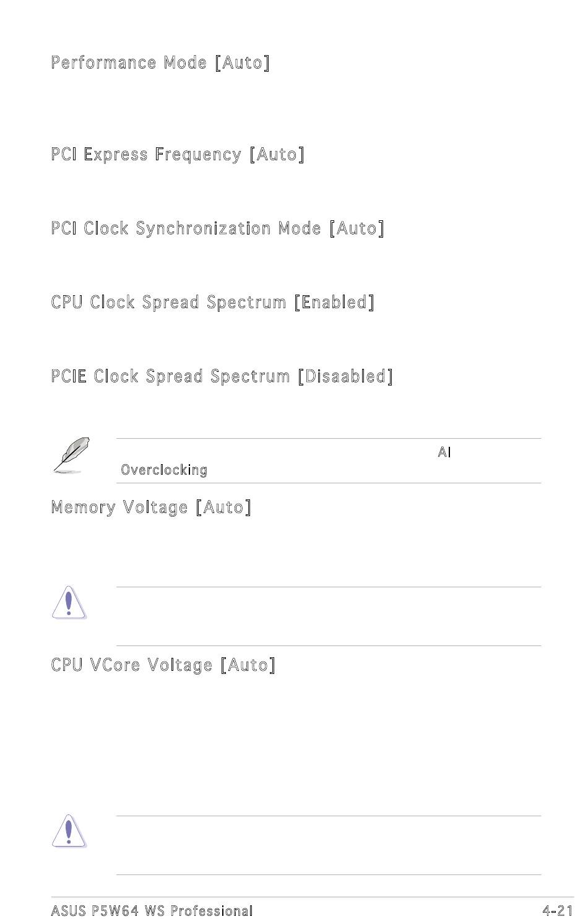Select the [Auto] value of Performance Mode

pos(243,63)
